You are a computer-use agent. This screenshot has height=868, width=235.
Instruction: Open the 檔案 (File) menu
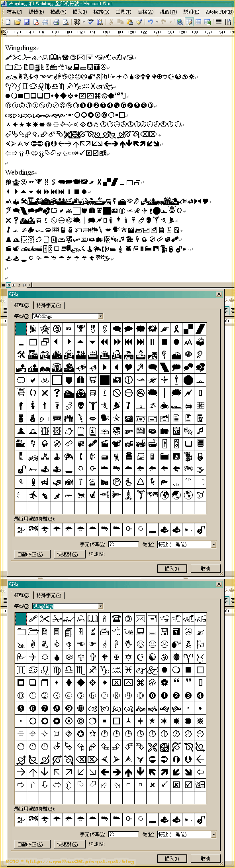14,12
